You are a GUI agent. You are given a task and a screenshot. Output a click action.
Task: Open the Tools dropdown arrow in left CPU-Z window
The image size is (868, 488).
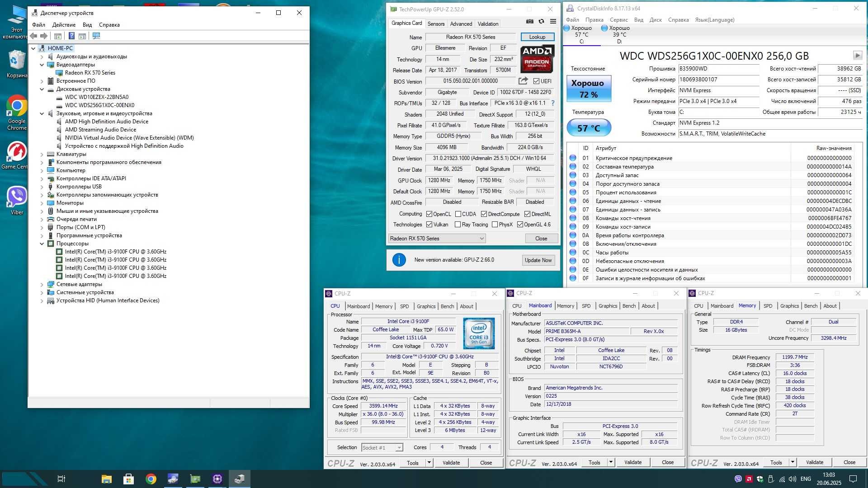pos(429,463)
